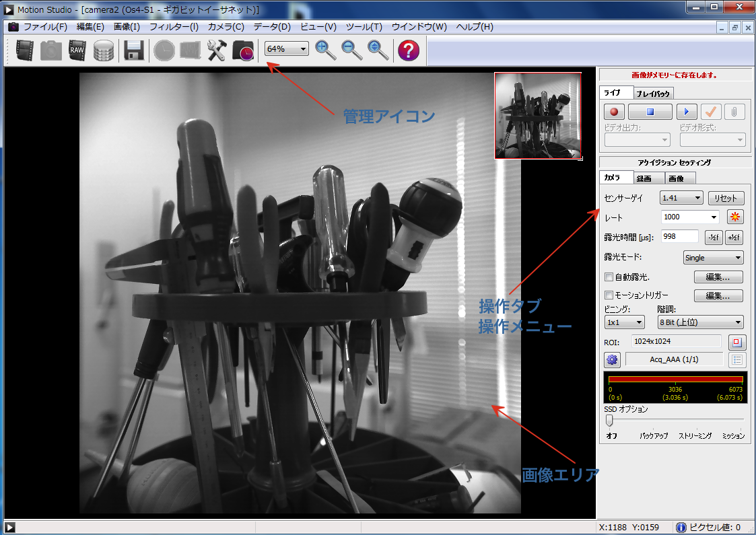Click the zoom out magnifier

pyautogui.click(x=351, y=50)
